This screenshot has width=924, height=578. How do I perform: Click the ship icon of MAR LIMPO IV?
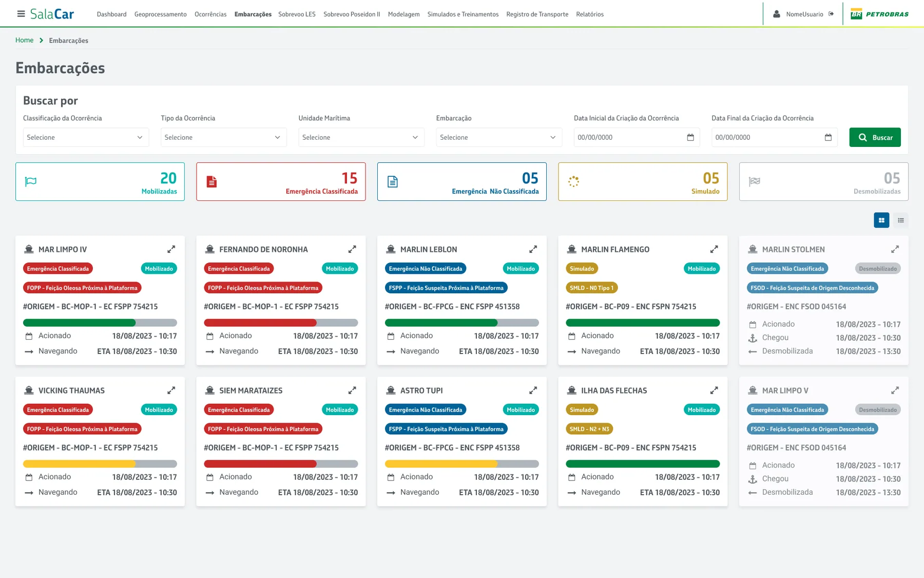(x=29, y=249)
